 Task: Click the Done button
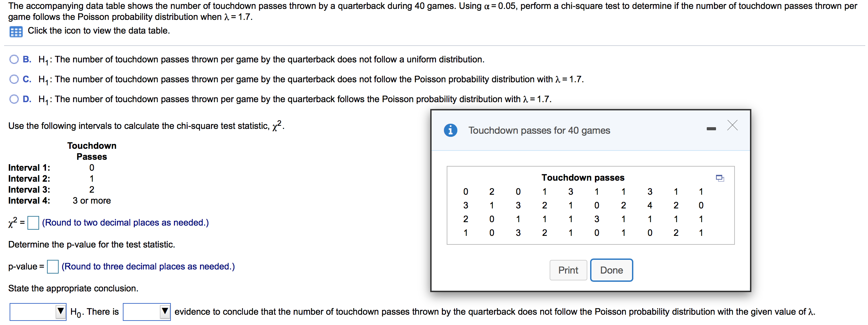611,270
